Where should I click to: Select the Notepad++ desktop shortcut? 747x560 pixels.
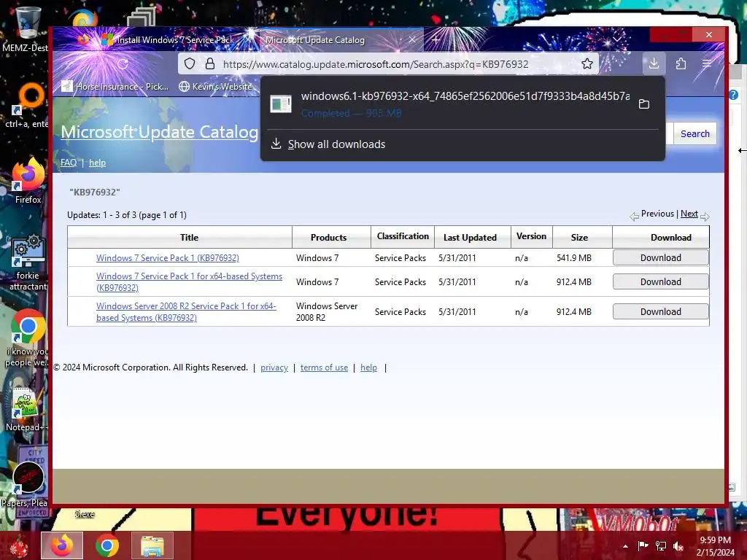(x=26, y=410)
